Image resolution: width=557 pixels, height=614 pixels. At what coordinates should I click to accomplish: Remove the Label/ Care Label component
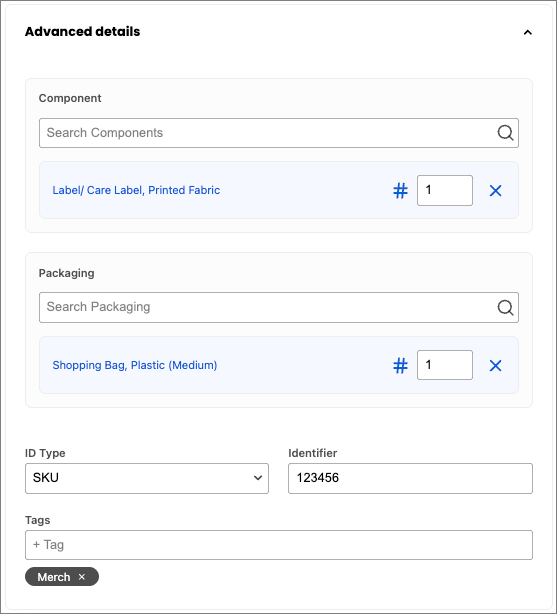pyautogui.click(x=496, y=191)
